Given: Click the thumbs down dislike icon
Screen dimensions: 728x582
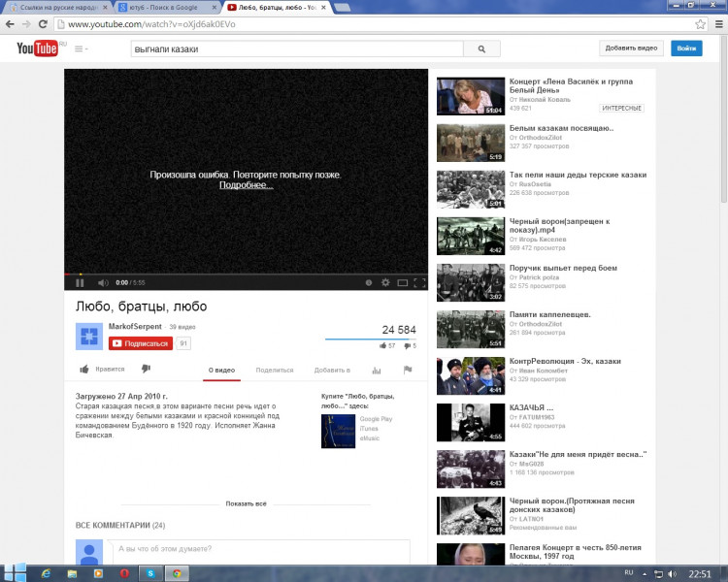Looking at the screenshot, I should pyautogui.click(x=146, y=369).
